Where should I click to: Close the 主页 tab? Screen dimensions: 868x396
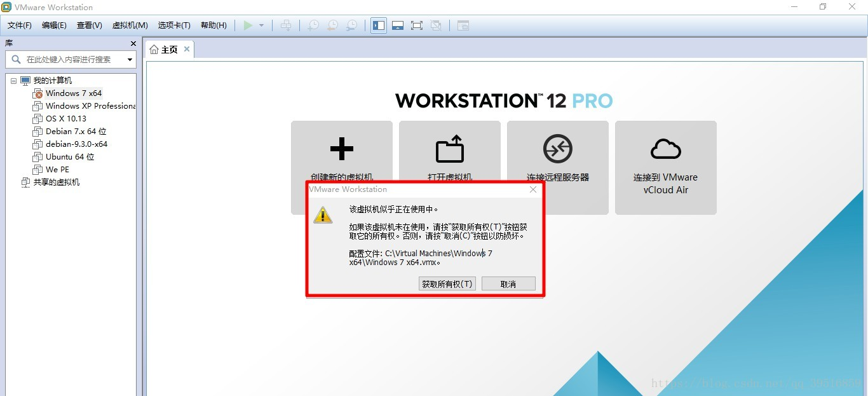pyautogui.click(x=187, y=49)
